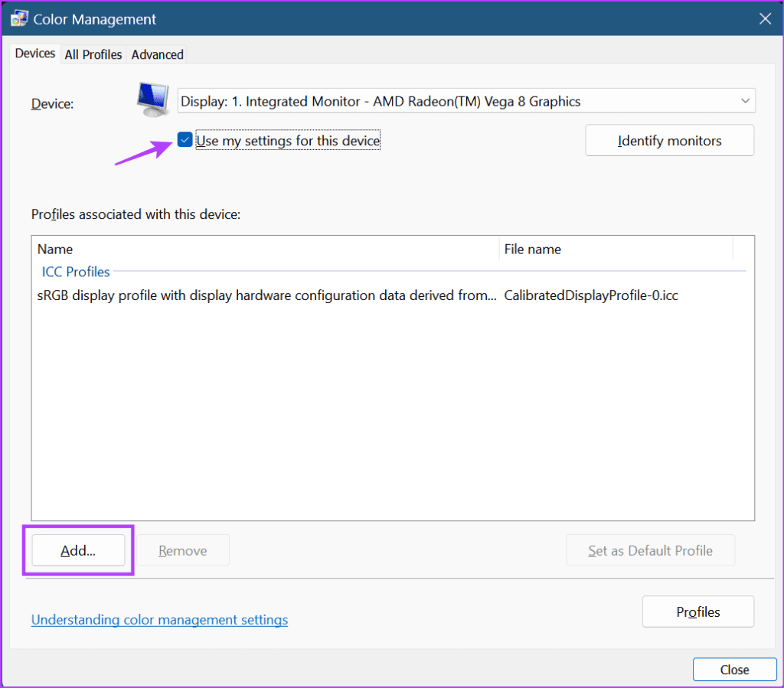This screenshot has width=784, height=688.
Task: Click the monitor icon beside Device
Action: [x=153, y=100]
